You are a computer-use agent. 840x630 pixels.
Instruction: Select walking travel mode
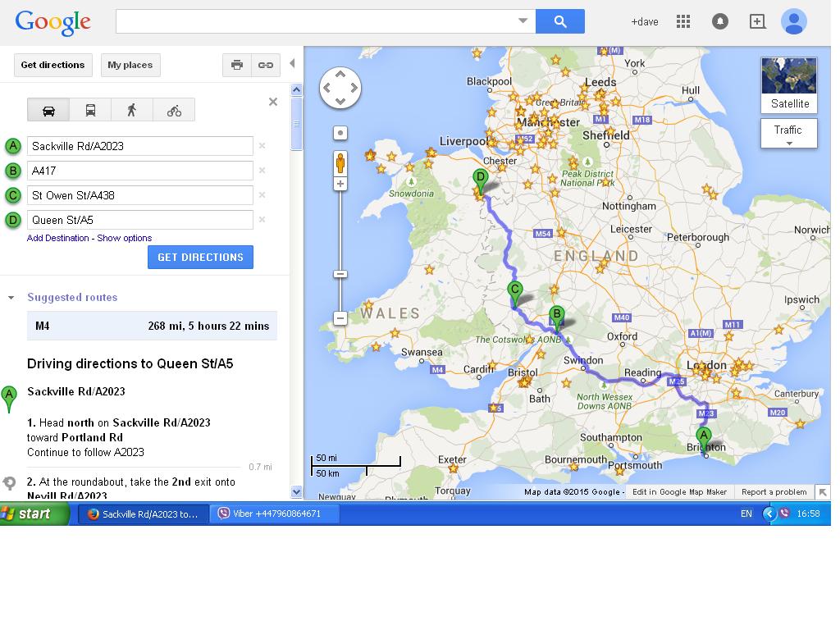132,111
